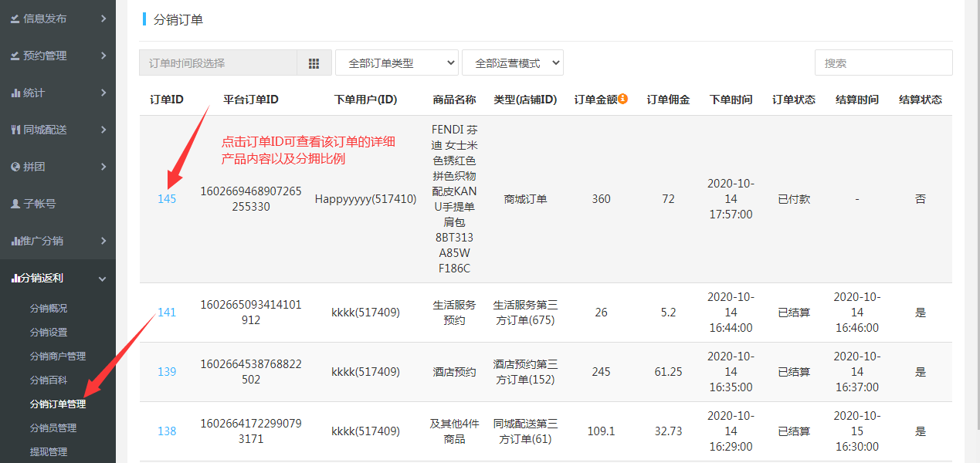
Task: Click the 子帐号 user icon in sidebar
Action: [x=15, y=204]
